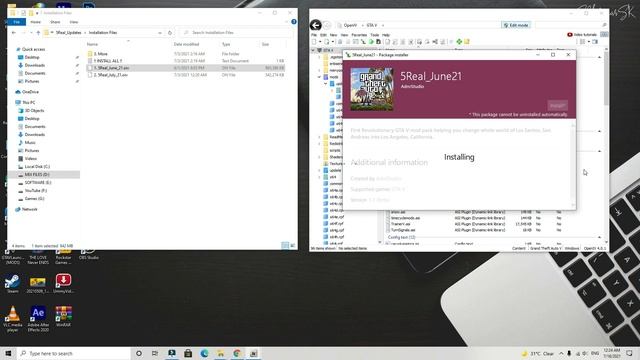Open address bar history dropdown in Explorer
This screenshot has width=640, height=360.
tap(160, 32)
